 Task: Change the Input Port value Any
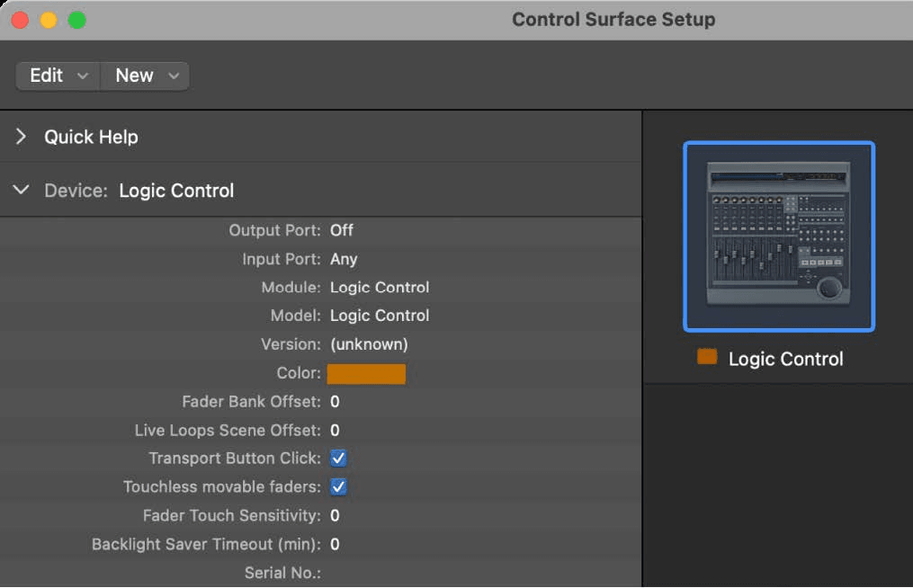click(344, 259)
